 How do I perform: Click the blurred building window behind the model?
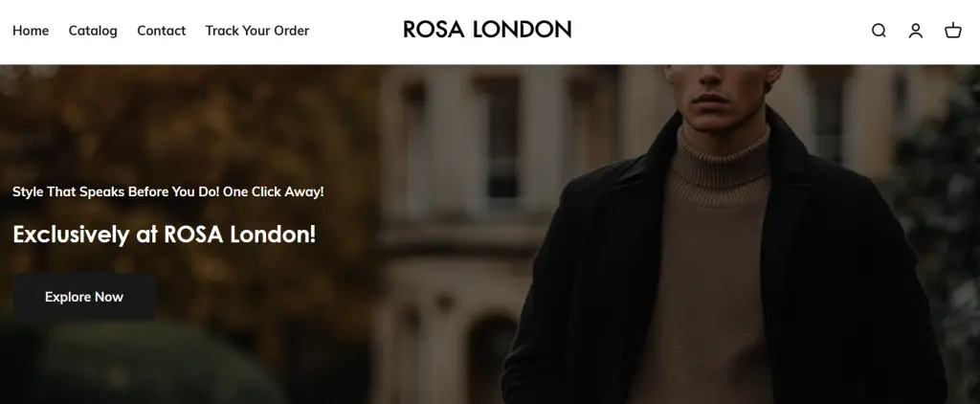500,138
